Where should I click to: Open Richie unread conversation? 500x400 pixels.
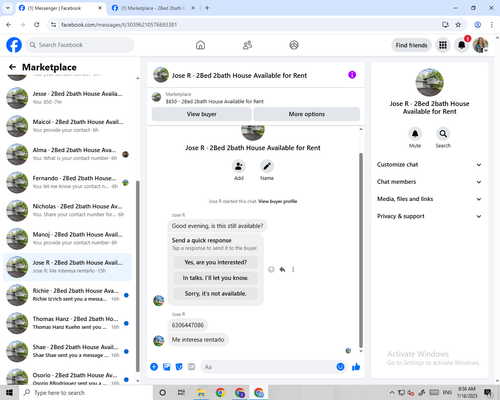tap(67, 295)
